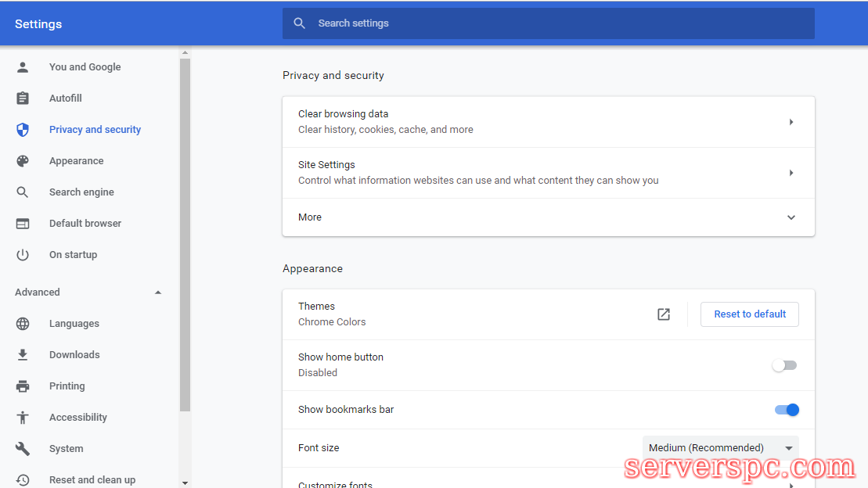The width and height of the screenshot is (868, 488).
Task: Select Search engine in the sidebar
Action: pyautogui.click(x=81, y=192)
